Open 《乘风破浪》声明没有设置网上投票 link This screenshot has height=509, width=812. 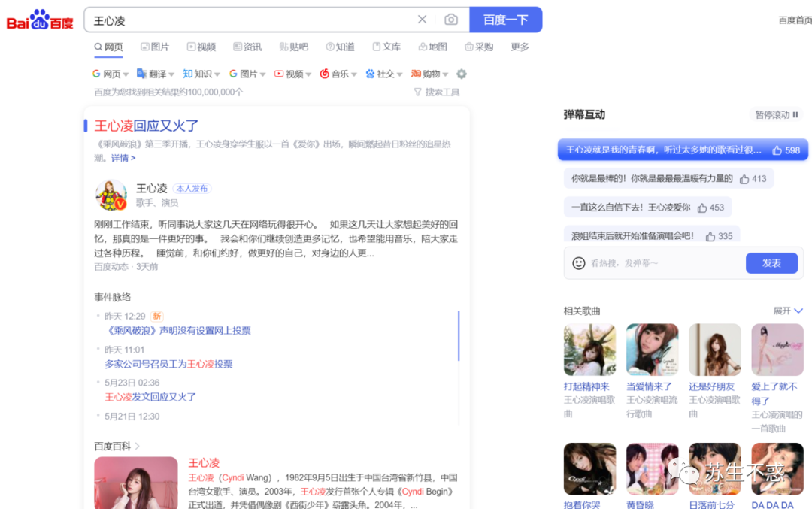(x=177, y=330)
